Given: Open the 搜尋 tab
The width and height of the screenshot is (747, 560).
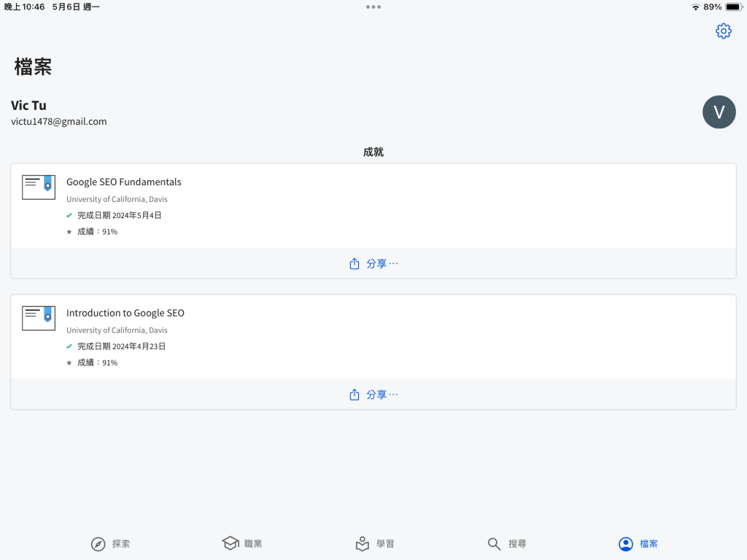Looking at the screenshot, I should [x=507, y=543].
